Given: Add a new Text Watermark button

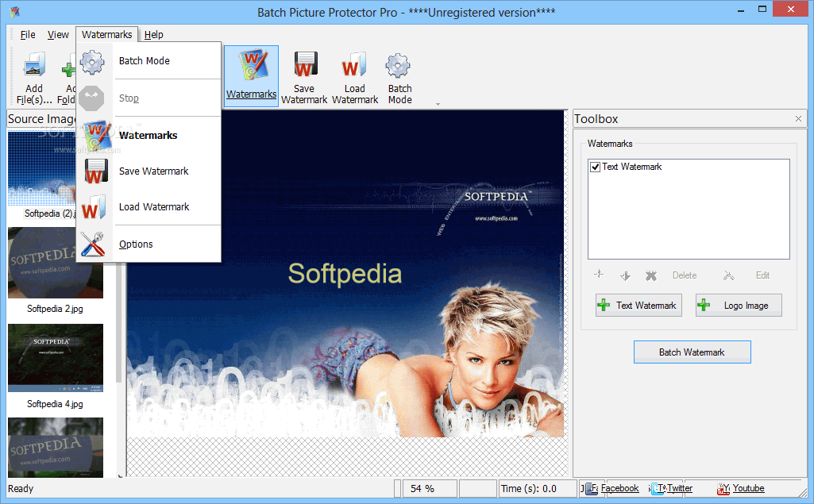Looking at the screenshot, I should click(638, 306).
